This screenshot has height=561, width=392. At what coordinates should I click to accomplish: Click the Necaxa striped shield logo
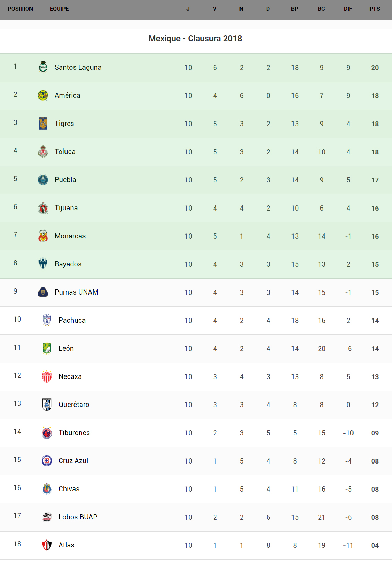tap(47, 376)
